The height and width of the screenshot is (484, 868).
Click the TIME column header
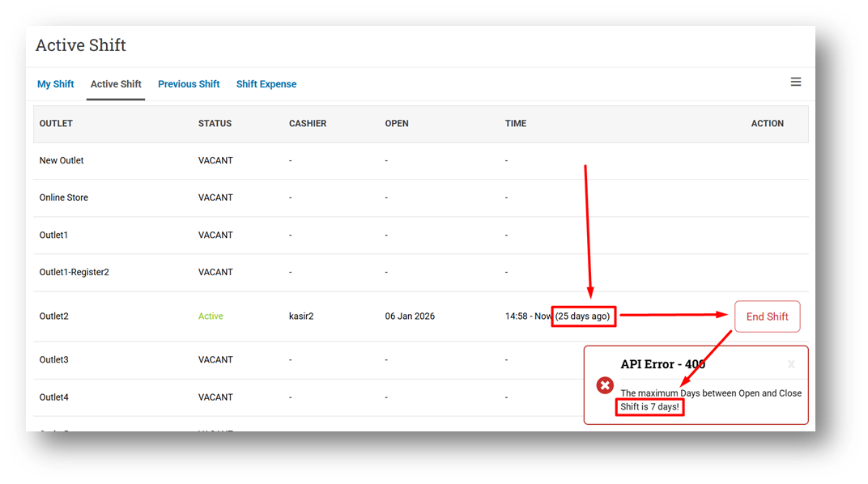pos(515,123)
